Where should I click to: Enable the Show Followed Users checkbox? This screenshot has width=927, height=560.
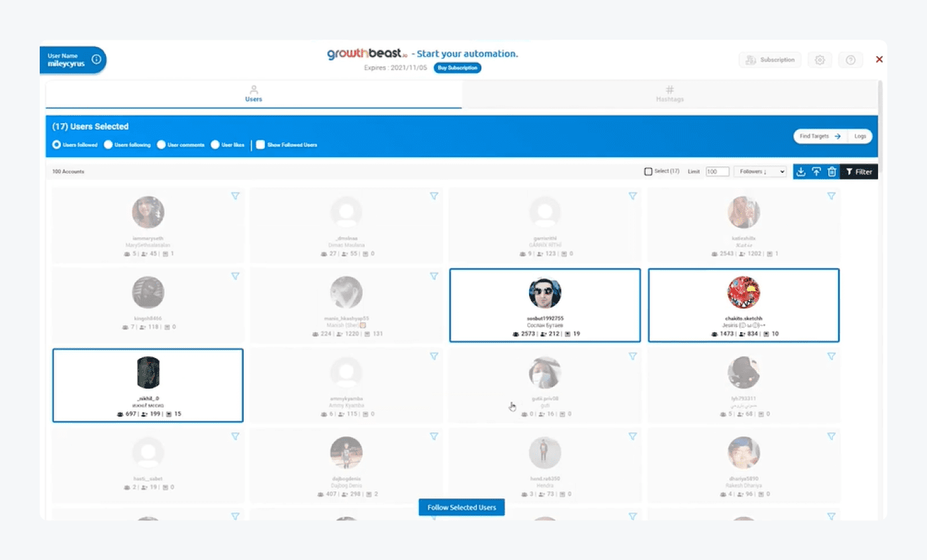click(x=261, y=145)
